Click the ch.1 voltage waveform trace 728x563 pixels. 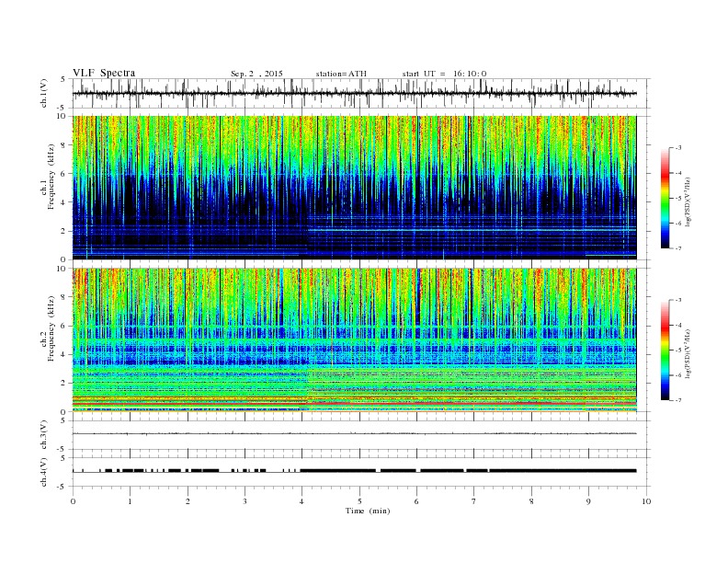(x=354, y=93)
